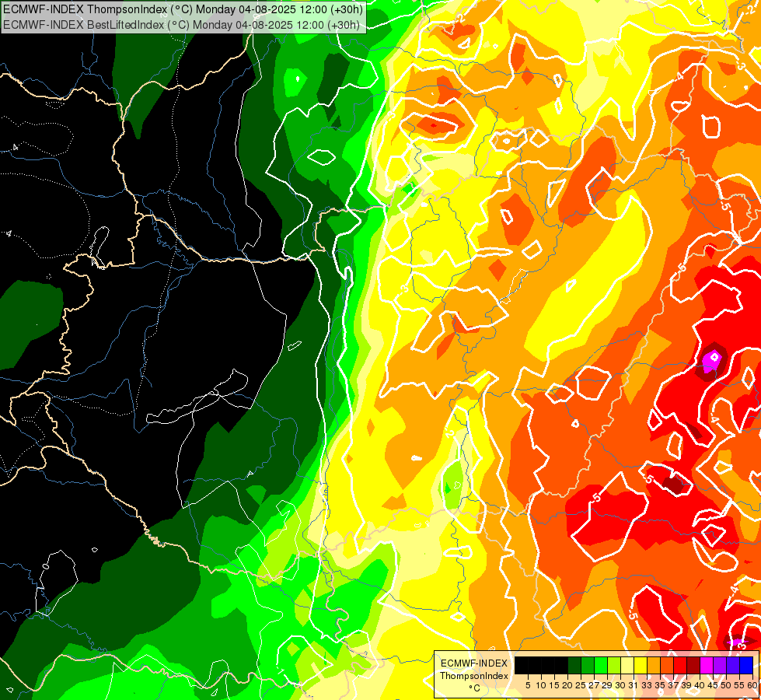Click the bright green 27-29 legend swatch
The width and height of the screenshot is (761, 700).
coord(601,666)
